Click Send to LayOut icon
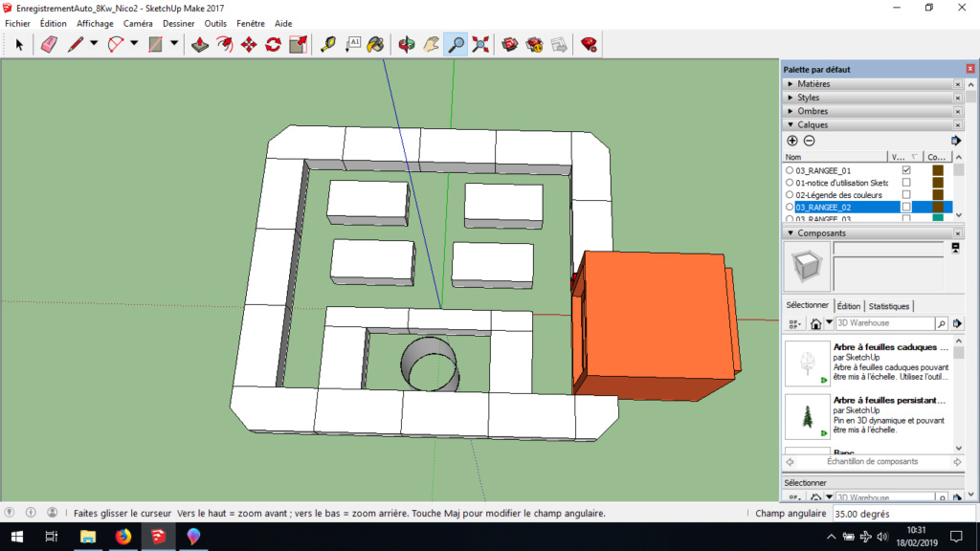The height and width of the screenshot is (551, 980). (559, 44)
